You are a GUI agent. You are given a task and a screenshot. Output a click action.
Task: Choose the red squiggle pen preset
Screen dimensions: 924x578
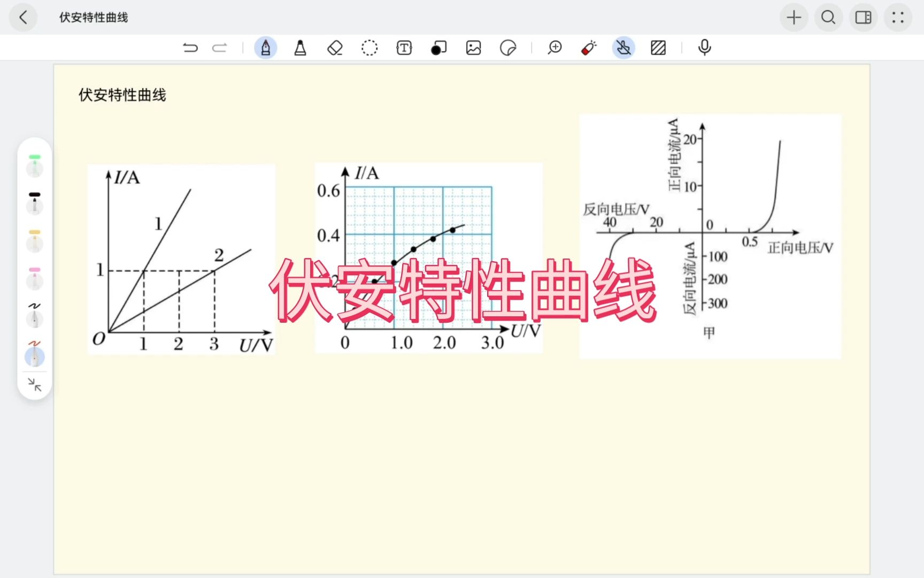coord(35,353)
